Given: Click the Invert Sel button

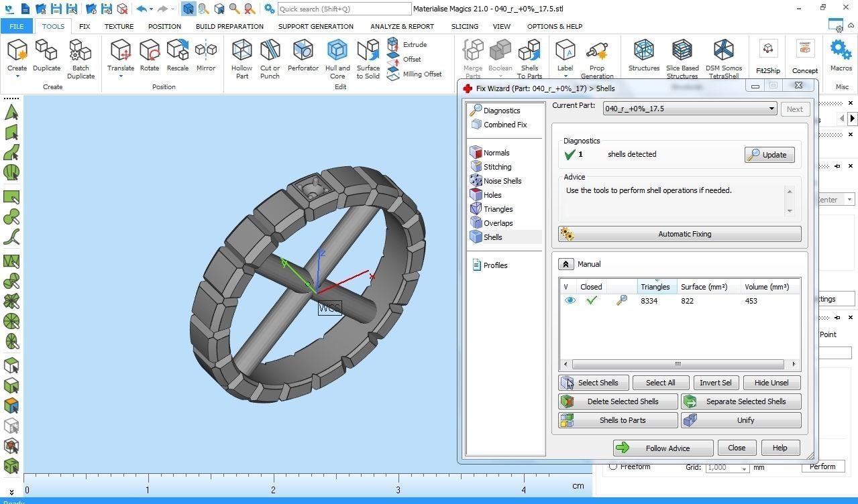Looking at the screenshot, I should point(715,383).
